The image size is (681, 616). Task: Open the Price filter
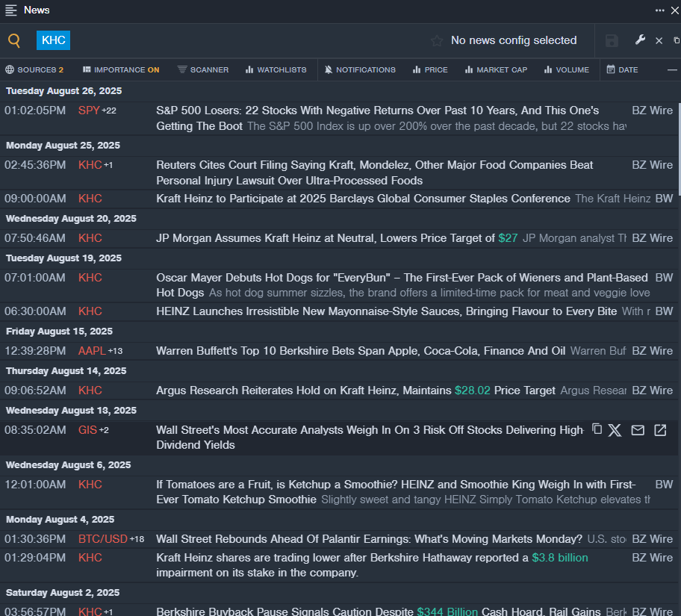(x=430, y=70)
